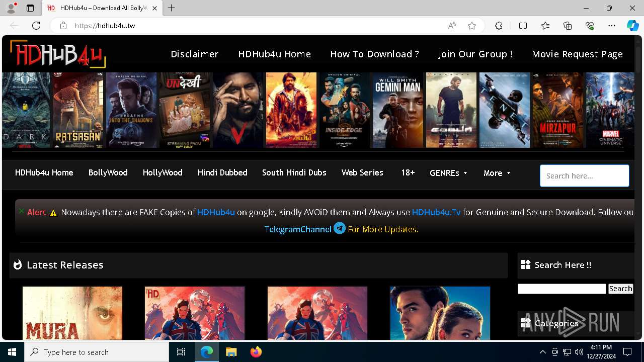
Task: Click the Telegram icon in alert
Action: (340, 228)
